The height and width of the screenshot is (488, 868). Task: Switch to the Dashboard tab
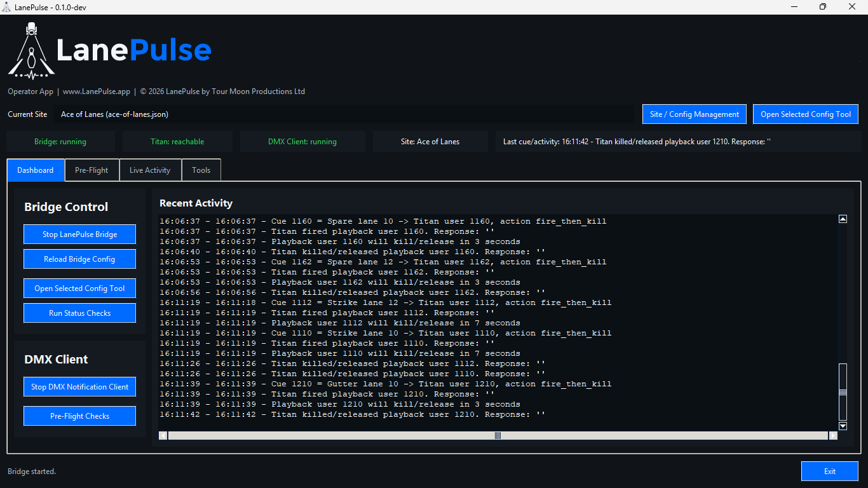pyautogui.click(x=36, y=170)
